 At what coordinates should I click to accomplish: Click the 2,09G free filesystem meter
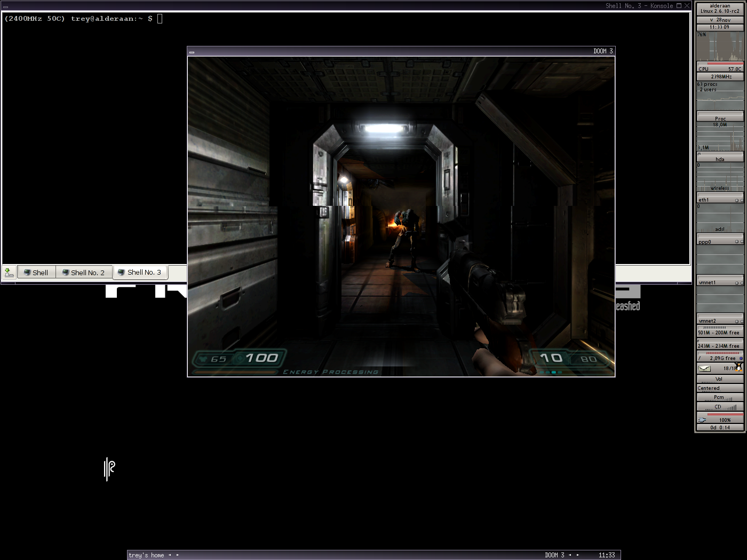coord(720,357)
